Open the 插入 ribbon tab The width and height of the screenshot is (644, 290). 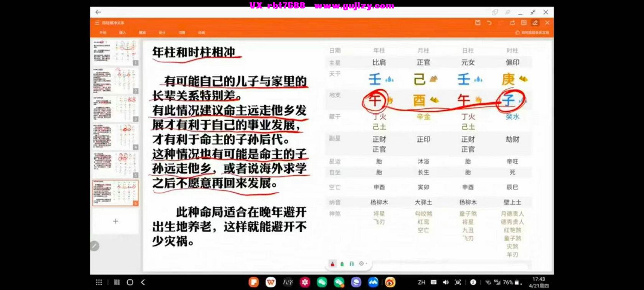coord(123,33)
